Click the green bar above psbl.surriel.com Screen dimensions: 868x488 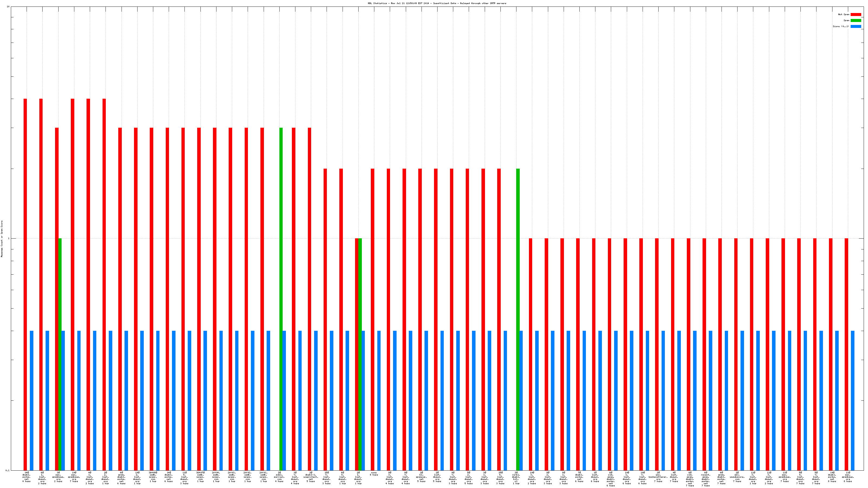click(281, 236)
